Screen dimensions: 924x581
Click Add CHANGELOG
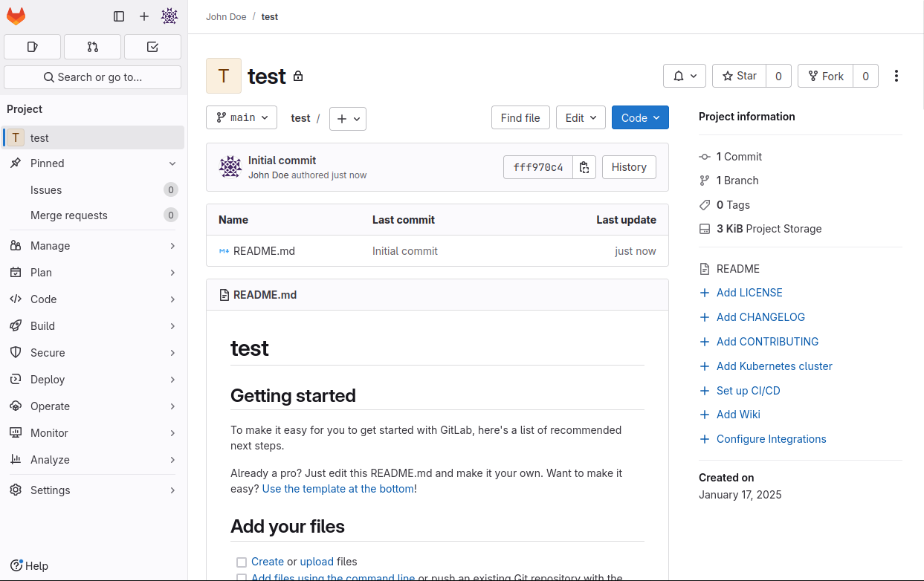coord(752,317)
